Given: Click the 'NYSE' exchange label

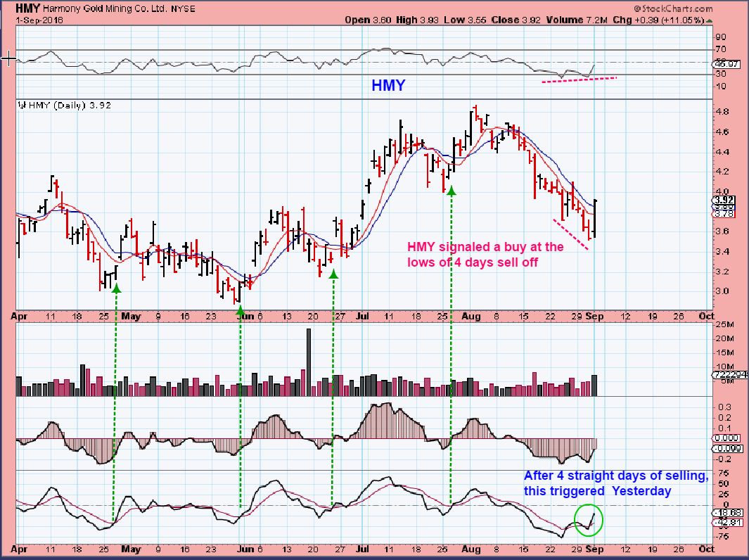Looking at the screenshot, I should point(183,8).
